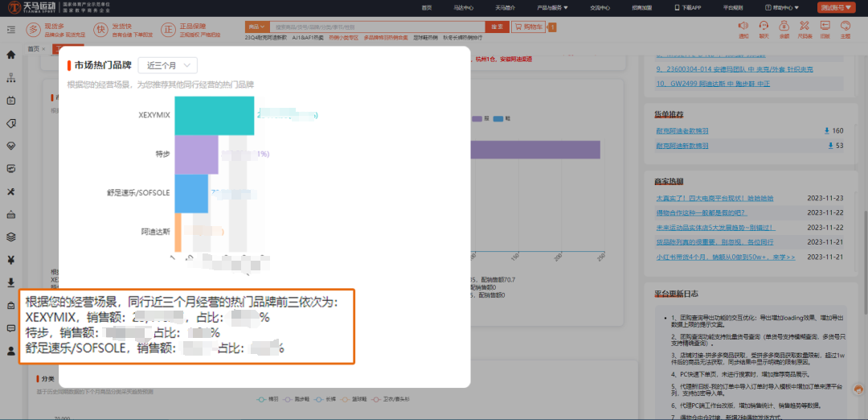
Task: Click hot search AJ1&AF1热卖
Action: [x=307, y=38]
